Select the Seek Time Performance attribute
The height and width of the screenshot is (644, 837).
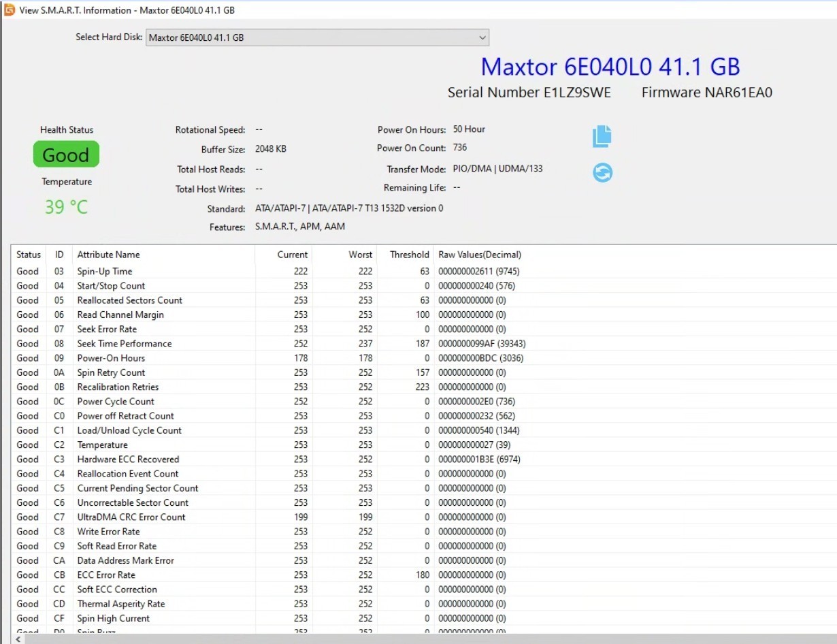425,344
